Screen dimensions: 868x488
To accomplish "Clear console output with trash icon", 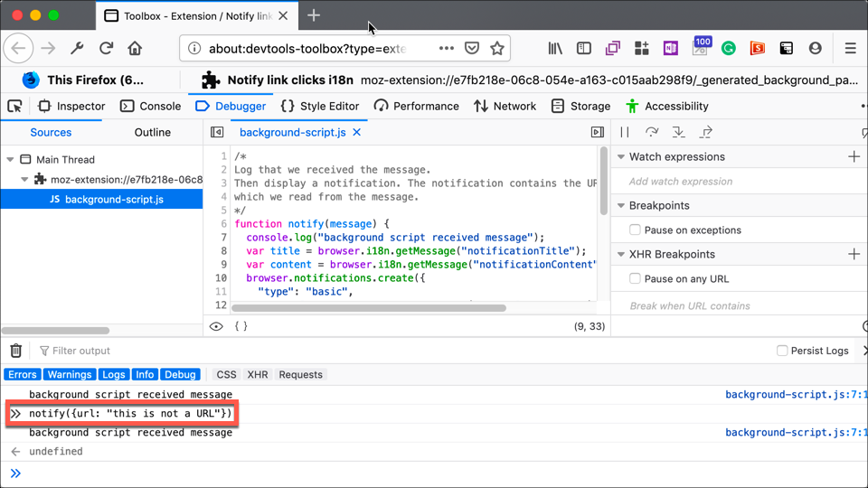I will 15,351.
